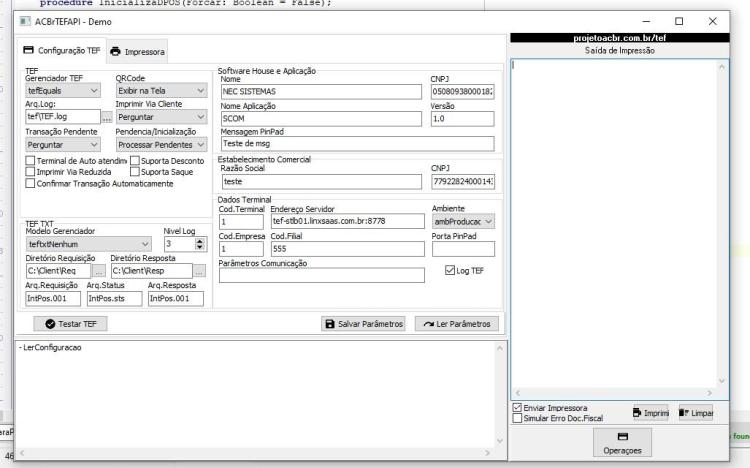Click the card icon on Configuração TEF tab
This screenshot has width=750, height=468.
pos(29,50)
